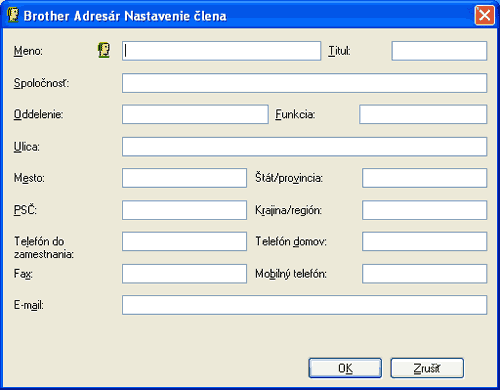This screenshot has height=390, width=500.
Task: Click the Ulica street field
Action: pyautogui.click(x=304, y=146)
